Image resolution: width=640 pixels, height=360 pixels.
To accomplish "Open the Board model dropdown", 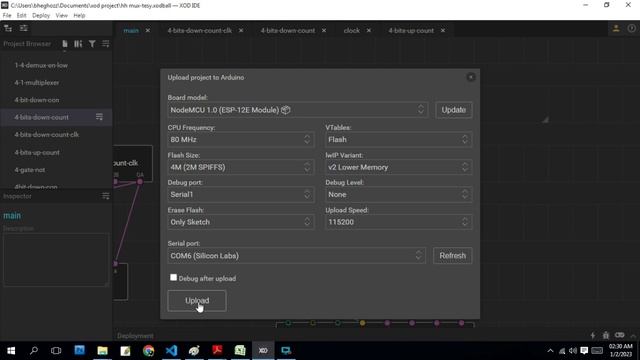I will click(x=298, y=110).
